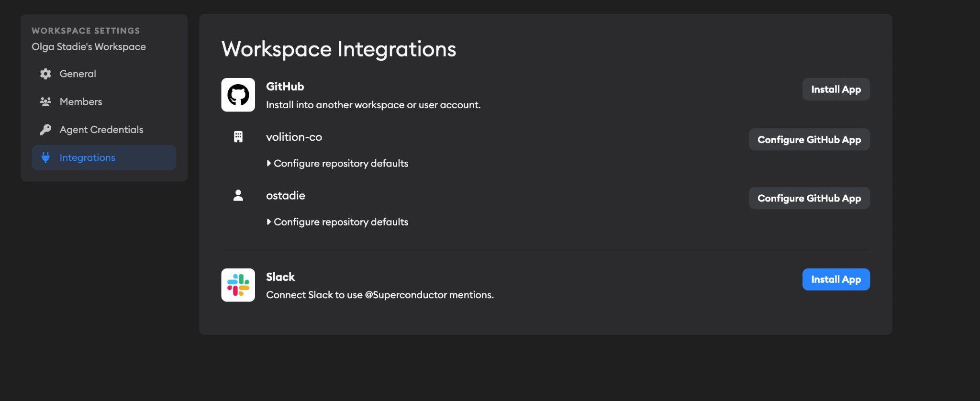Click Olga Stadie's Workspace label
This screenshot has width=980, height=401.
89,47
